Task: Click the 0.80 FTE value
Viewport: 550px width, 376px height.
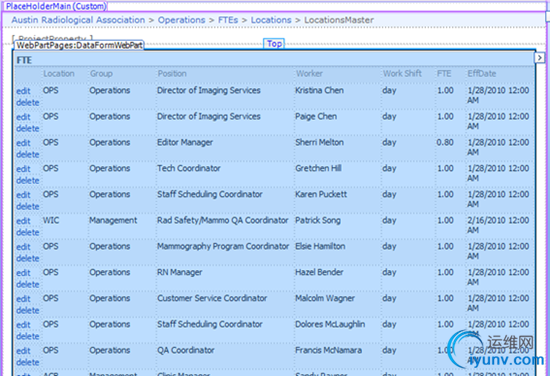Action: click(445, 142)
